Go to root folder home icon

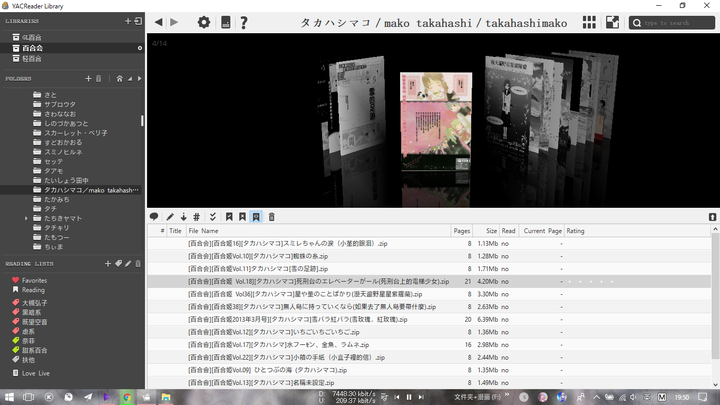coord(119,79)
